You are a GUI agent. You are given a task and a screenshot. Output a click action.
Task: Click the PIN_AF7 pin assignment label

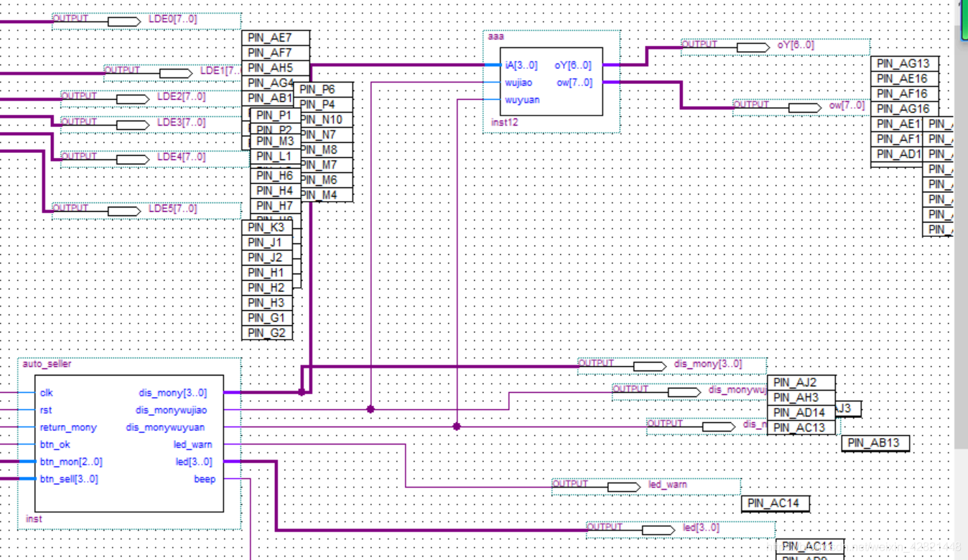pyautogui.click(x=276, y=53)
